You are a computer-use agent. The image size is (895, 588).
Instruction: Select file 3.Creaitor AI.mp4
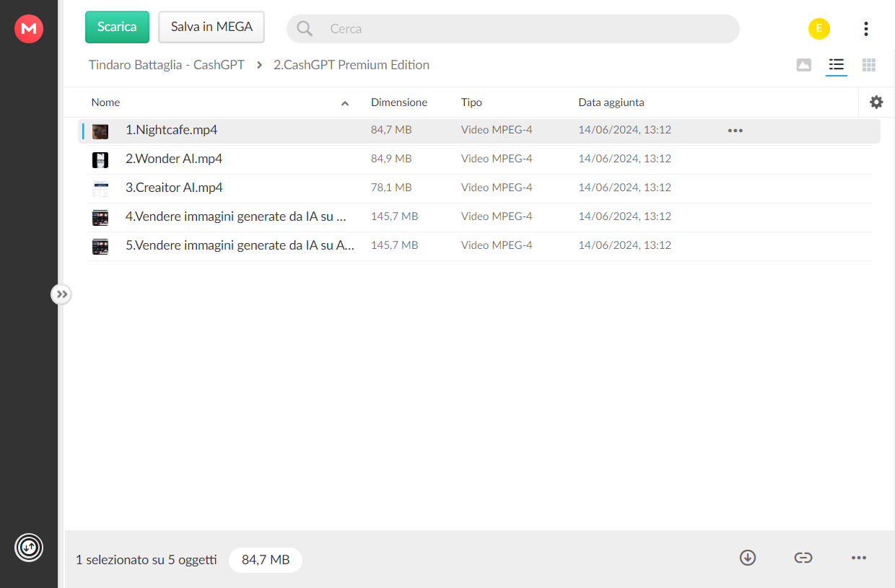tap(174, 188)
